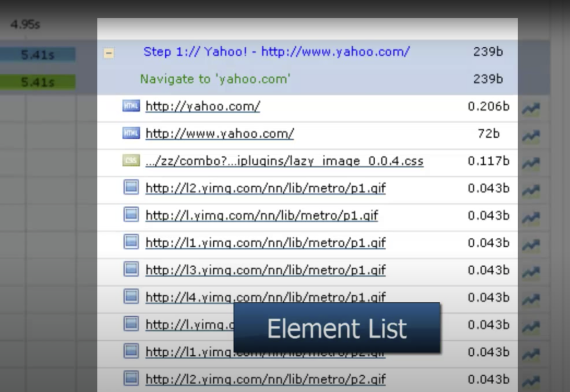Open the http://l4.yimg.com/nn/lib/metro/p1.gif link
Image resolution: width=570 pixels, height=392 pixels.
(266, 297)
